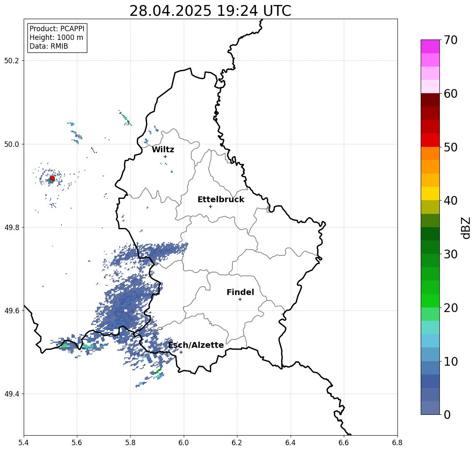Click the 5.8 longitude axis label
Screen dimensions: 476x451
130,443
